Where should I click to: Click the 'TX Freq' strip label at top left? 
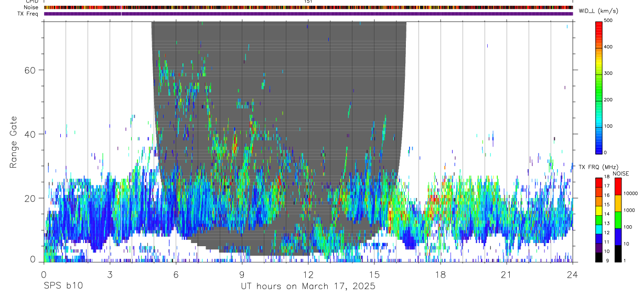28,14
